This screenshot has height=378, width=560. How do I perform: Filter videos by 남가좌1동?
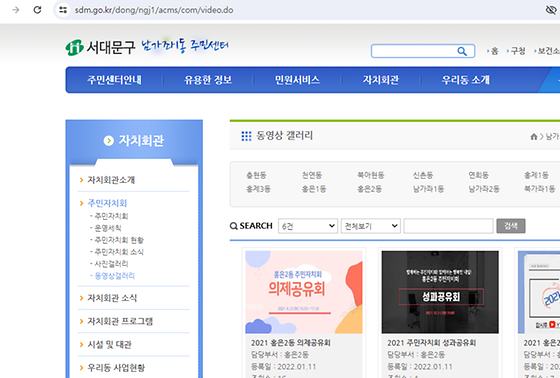click(x=428, y=189)
